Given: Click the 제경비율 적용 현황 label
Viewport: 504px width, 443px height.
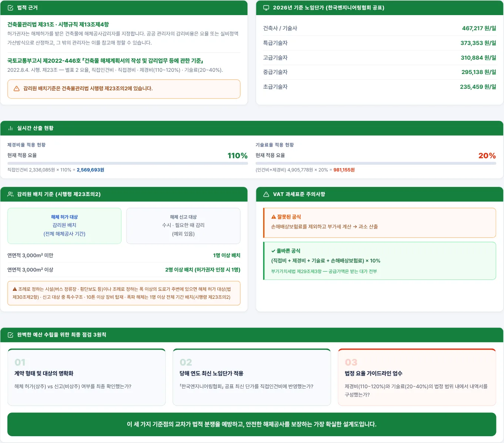Looking at the screenshot, I should pyautogui.click(x=26, y=145).
